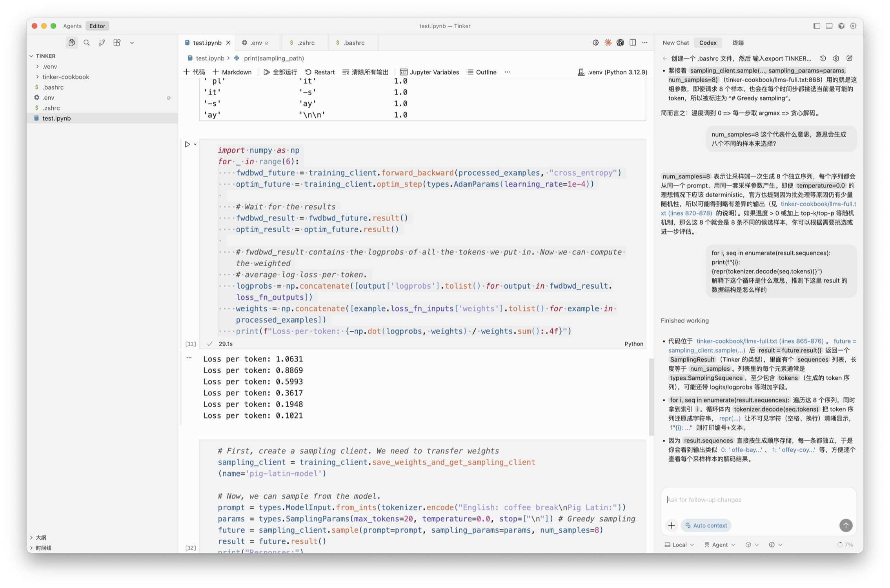Select the 终端 tab
The height and width of the screenshot is (588, 890).
tap(738, 43)
